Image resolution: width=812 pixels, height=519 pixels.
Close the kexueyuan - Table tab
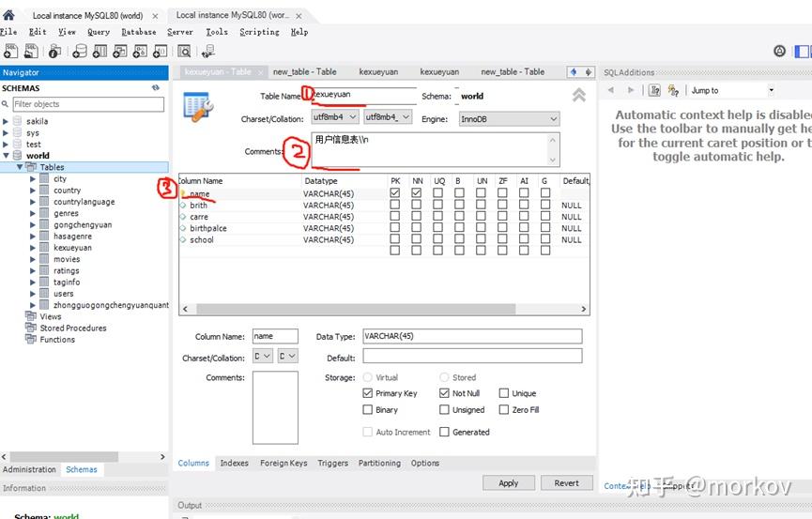point(260,72)
